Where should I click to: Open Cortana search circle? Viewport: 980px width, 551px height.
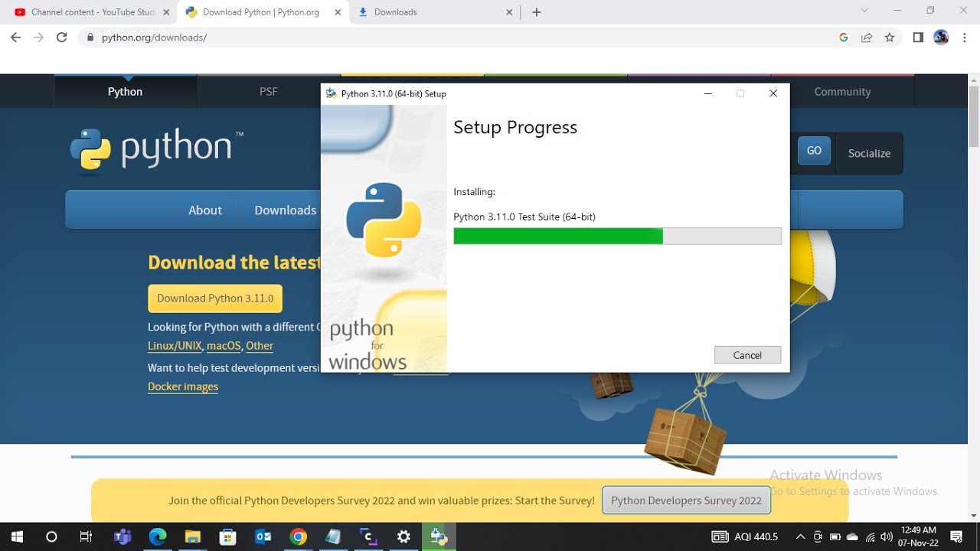pos(51,536)
